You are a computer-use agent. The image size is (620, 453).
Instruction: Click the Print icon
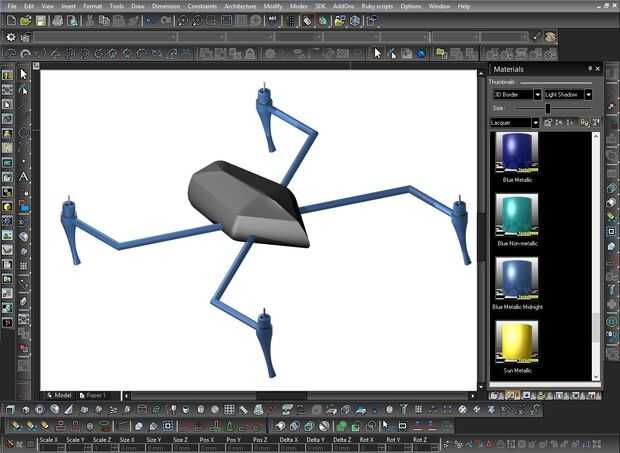57,21
